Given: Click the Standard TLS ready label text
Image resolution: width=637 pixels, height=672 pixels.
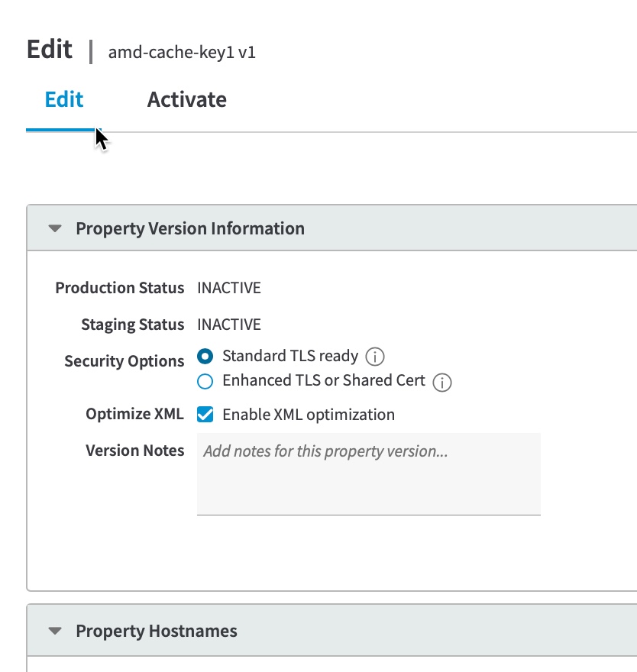Looking at the screenshot, I should 289,356.
